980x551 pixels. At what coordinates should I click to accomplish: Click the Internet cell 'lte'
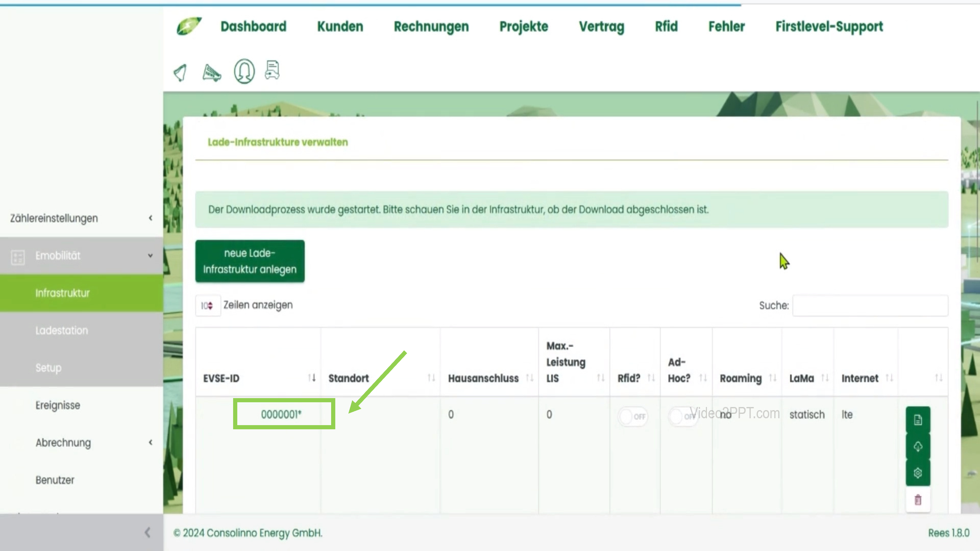847,414
